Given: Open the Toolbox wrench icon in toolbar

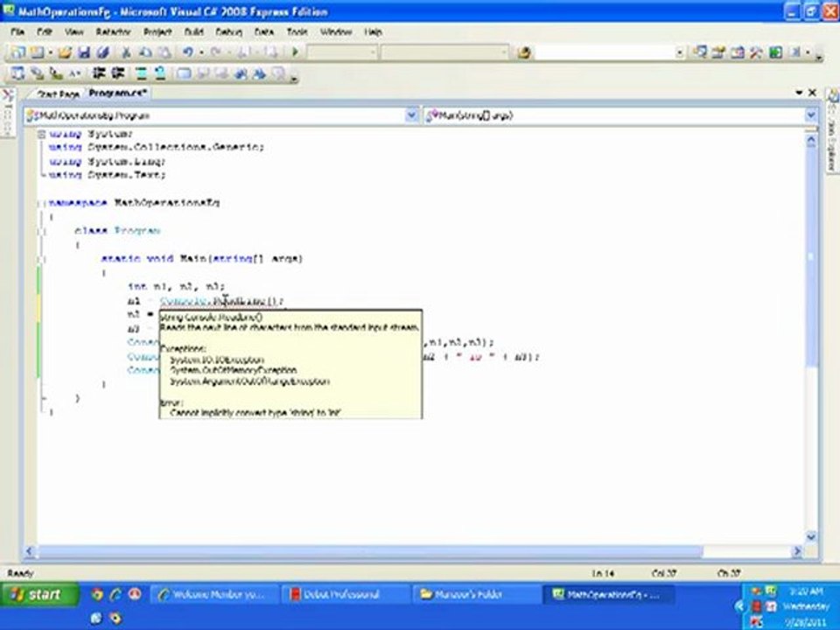Looking at the screenshot, I should click(756, 52).
